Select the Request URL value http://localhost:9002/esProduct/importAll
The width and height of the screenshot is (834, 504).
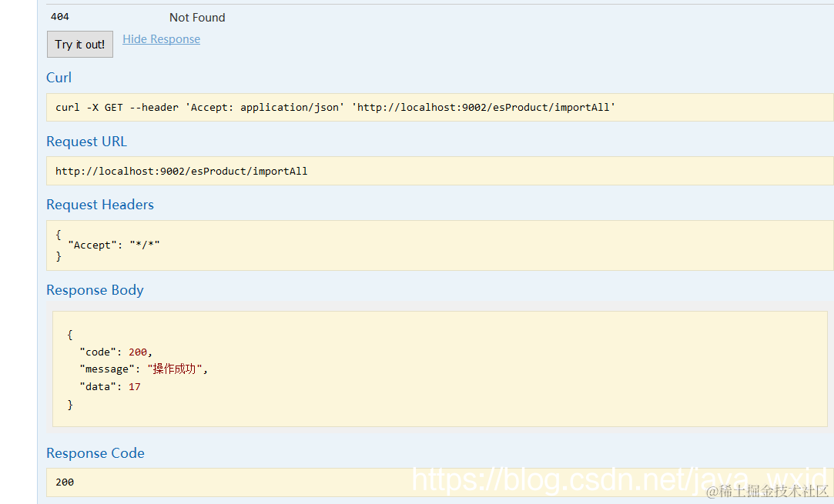pos(182,171)
